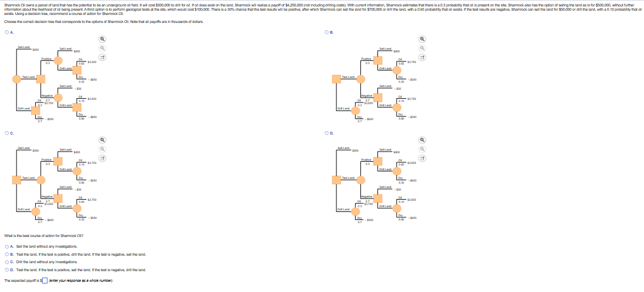Zoom out on decision tree D
644x292 pixels.
(x=423, y=149)
